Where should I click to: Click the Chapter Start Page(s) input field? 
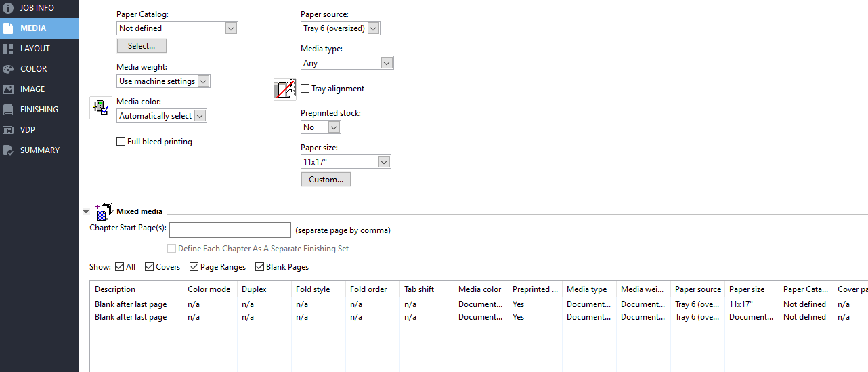[230, 230]
